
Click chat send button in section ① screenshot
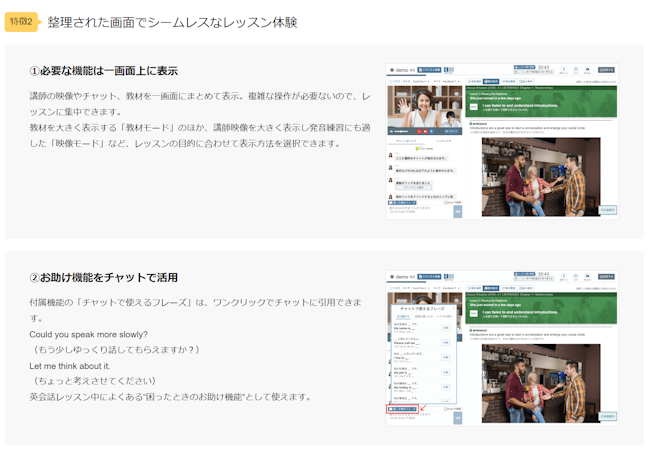tap(458, 211)
